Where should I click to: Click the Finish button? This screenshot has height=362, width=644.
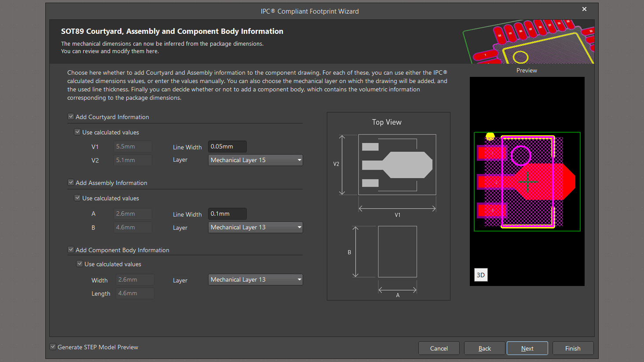573,348
